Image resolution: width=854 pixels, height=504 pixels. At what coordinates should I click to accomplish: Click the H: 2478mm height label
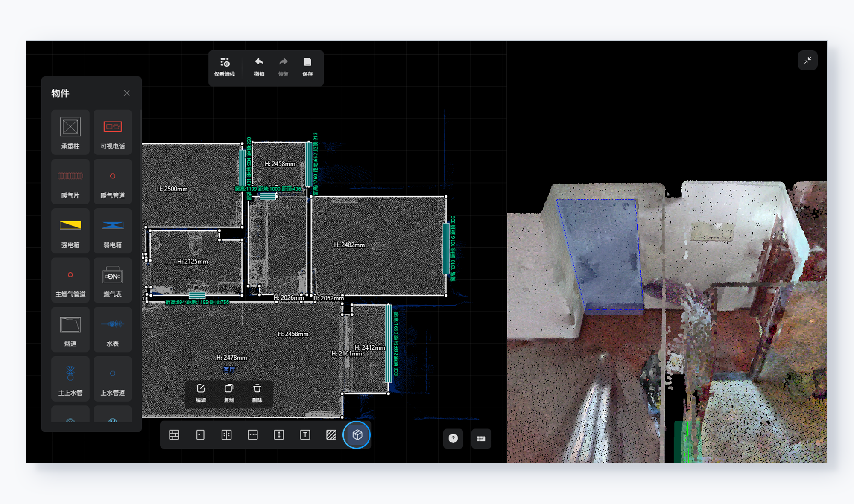[x=232, y=357]
